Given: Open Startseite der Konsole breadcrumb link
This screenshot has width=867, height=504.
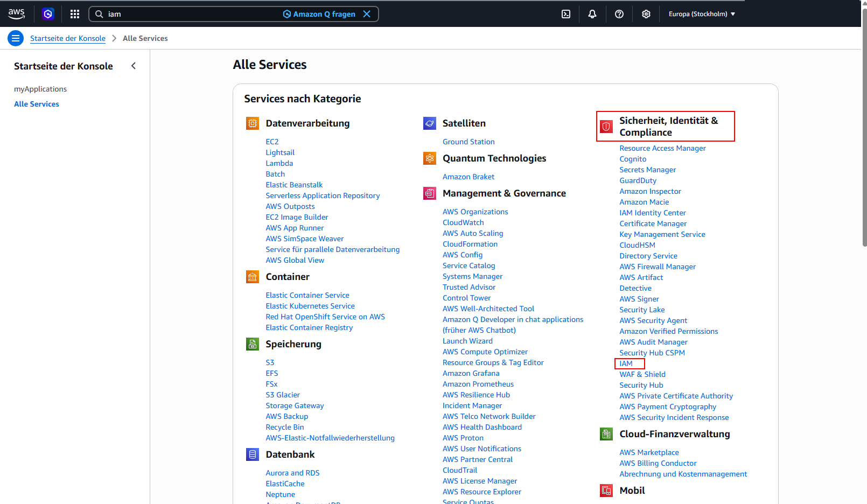Looking at the screenshot, I should coord(68,38).
